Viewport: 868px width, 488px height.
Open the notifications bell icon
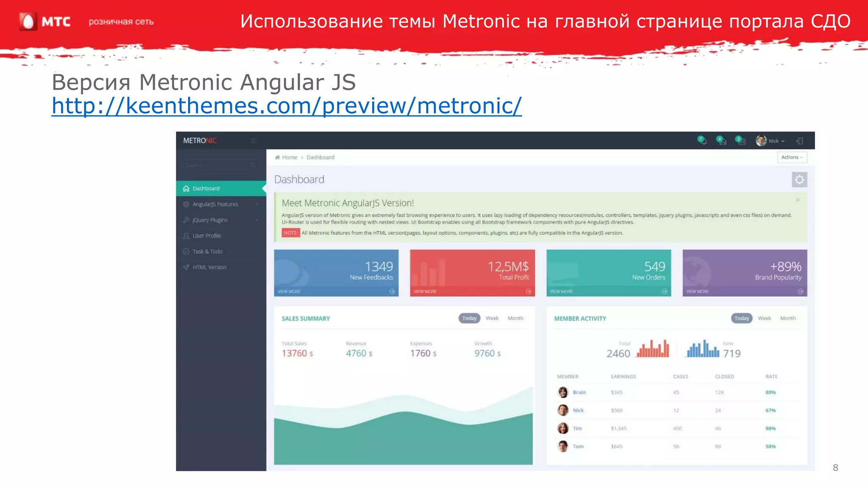coord(702,141)
